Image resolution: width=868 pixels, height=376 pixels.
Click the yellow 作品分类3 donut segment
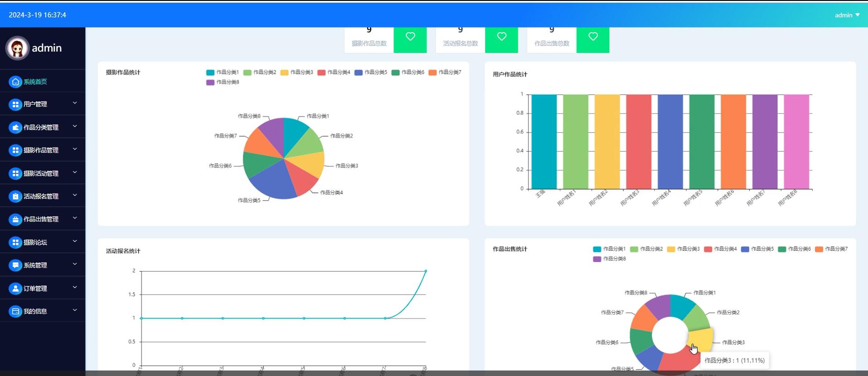[x=702, y=338]
